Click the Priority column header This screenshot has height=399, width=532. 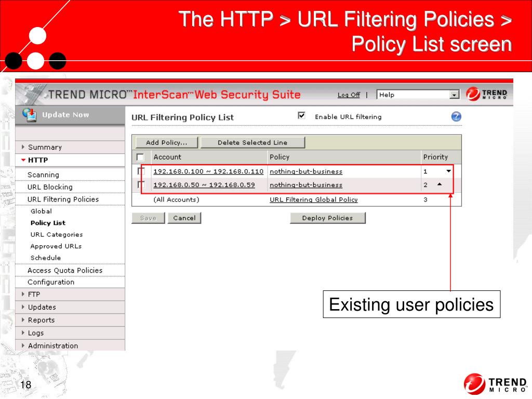click(x=435, y=157)
